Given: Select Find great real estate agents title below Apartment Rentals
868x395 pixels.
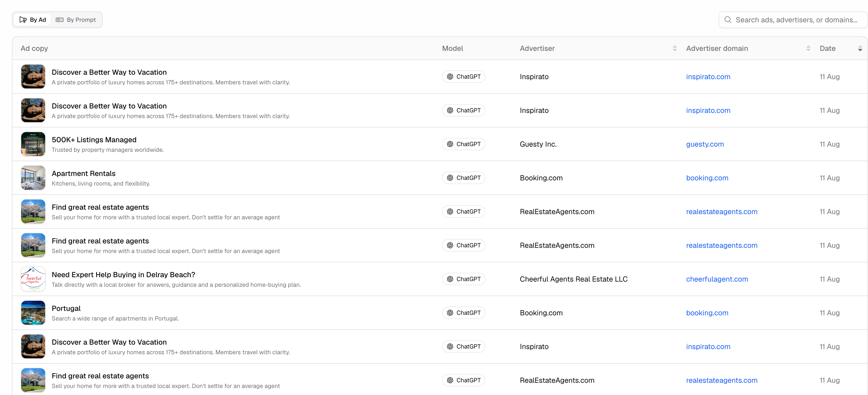Looking at the screenshot, I should point(100,207).
